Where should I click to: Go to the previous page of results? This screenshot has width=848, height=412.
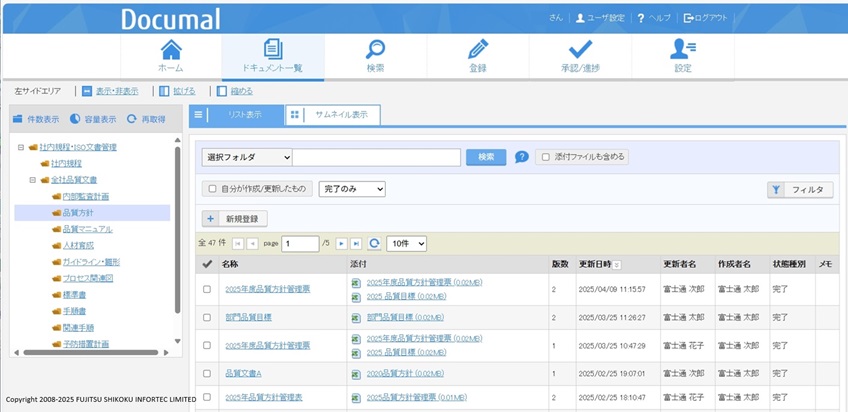pyautogui.click(x=252, y=244)
